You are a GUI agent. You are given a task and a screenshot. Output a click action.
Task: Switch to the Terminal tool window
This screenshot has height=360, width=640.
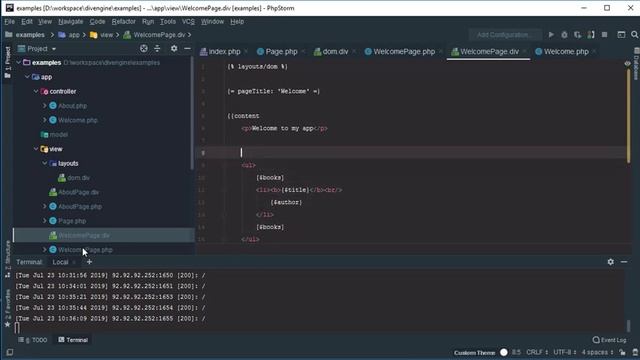[73, 340]
